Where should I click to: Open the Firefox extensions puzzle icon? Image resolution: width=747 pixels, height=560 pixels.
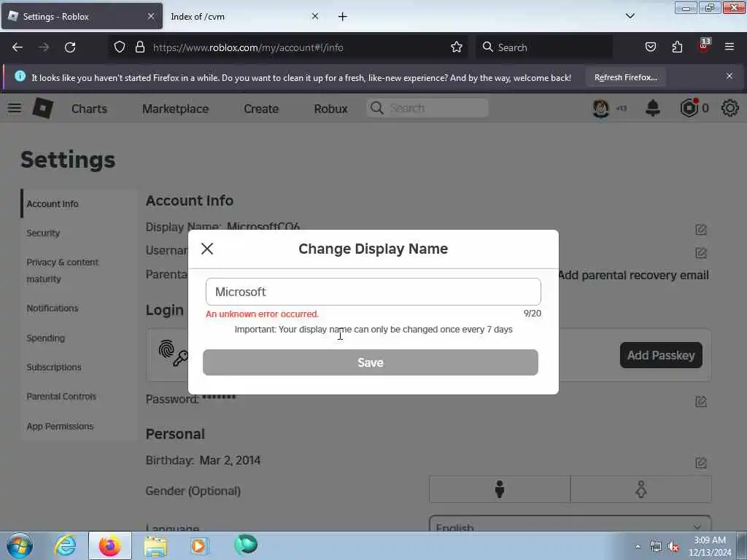677,47
